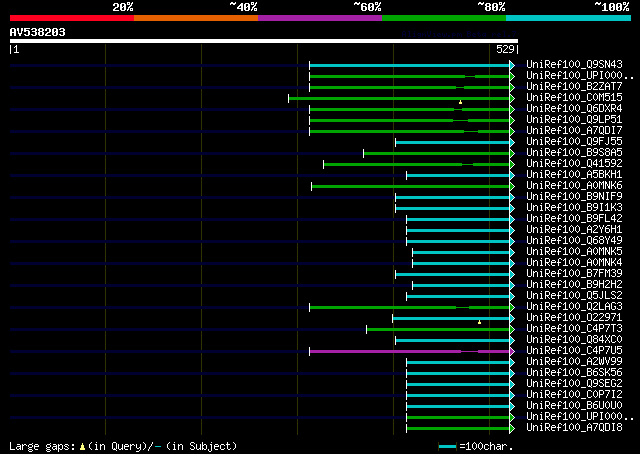Select the orange ~40% identity legend segment
Screen dimensions: 640x454
(196, 18)
